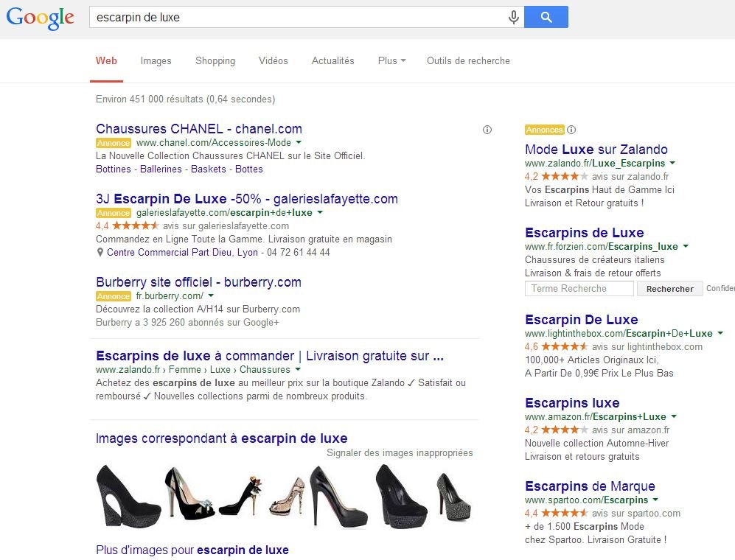This screenshot has width=735, height=560.
Task: Open the Baskets sitelink
Action: click(x=209, y=169)
